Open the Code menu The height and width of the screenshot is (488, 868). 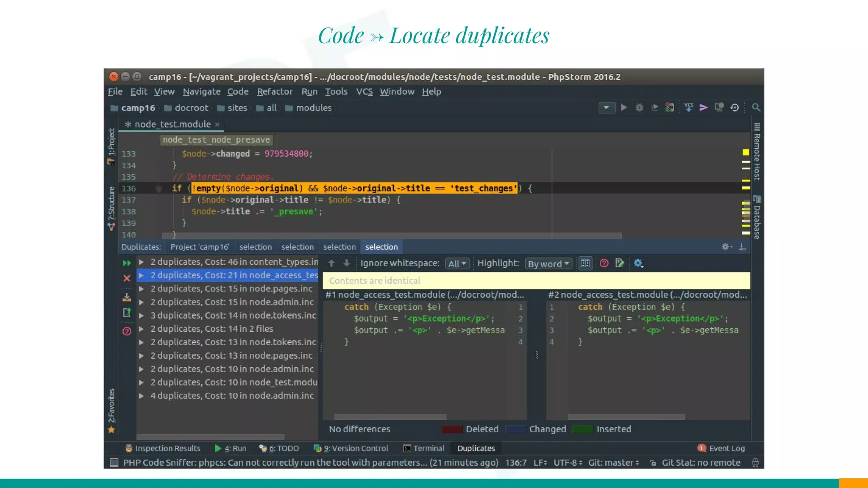pyautogui.click(x=238, y=91)
